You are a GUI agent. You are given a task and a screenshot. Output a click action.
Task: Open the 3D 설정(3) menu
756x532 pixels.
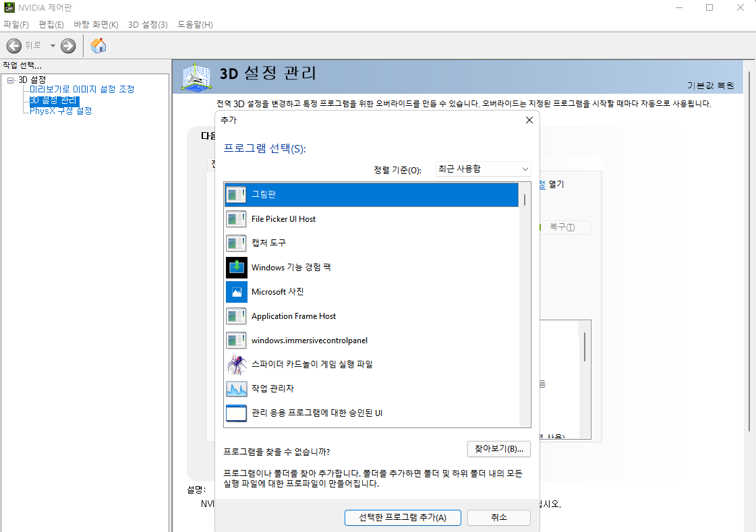pyautogui.click(x=148, y=24)
